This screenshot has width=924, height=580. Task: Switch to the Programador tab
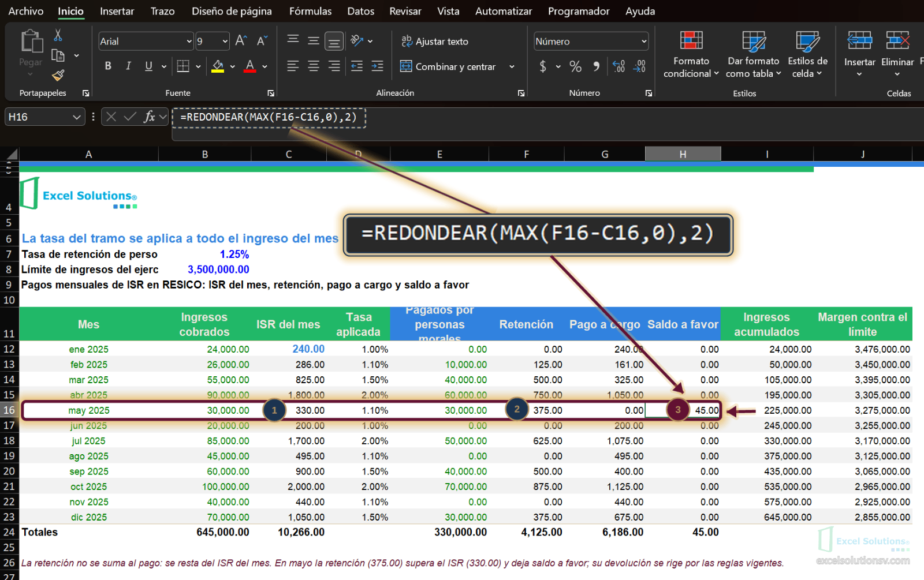(x=579, y=11)
